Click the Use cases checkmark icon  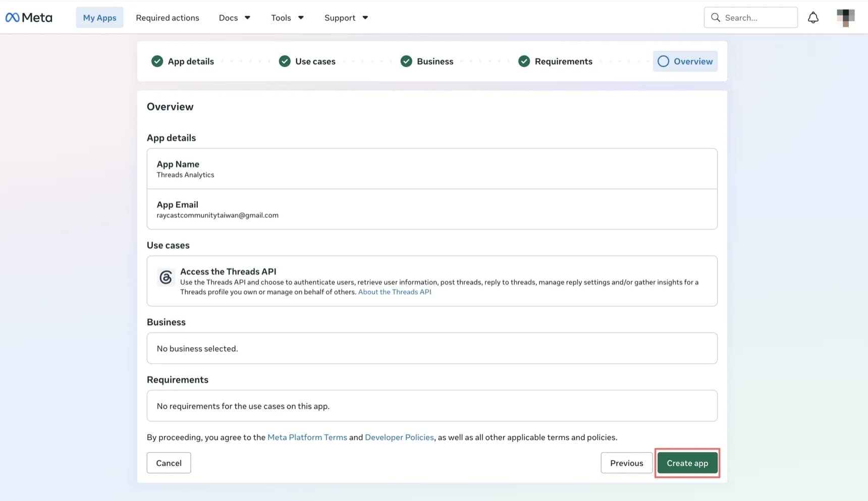pyautogui.click(x=285, y=61)
